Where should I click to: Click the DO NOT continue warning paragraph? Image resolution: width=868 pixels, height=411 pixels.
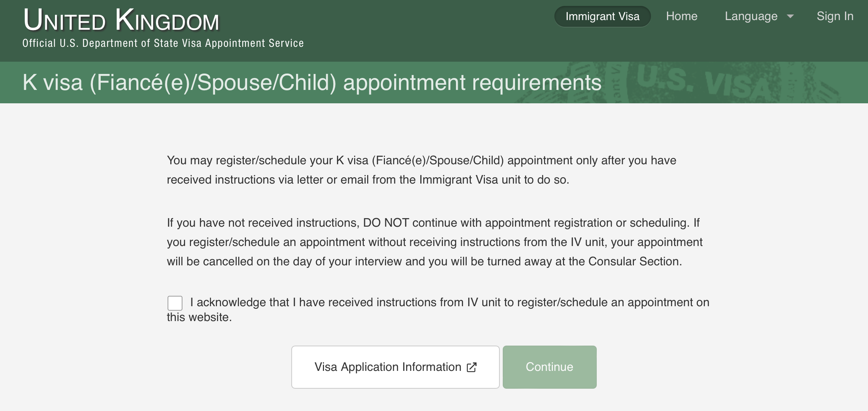point(435,242)
